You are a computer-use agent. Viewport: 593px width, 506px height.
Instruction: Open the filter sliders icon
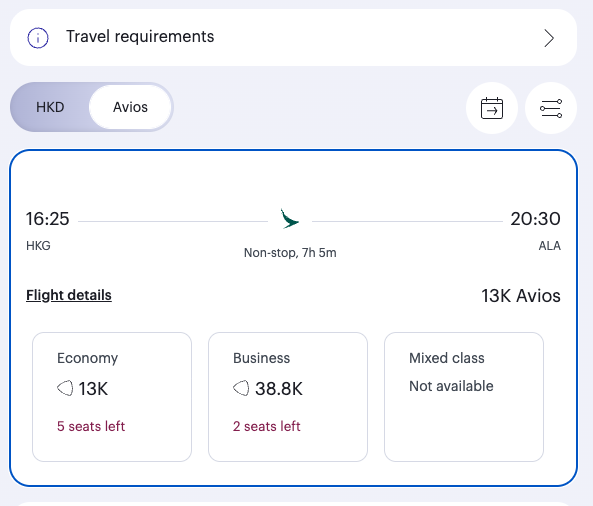coord(551,108)
